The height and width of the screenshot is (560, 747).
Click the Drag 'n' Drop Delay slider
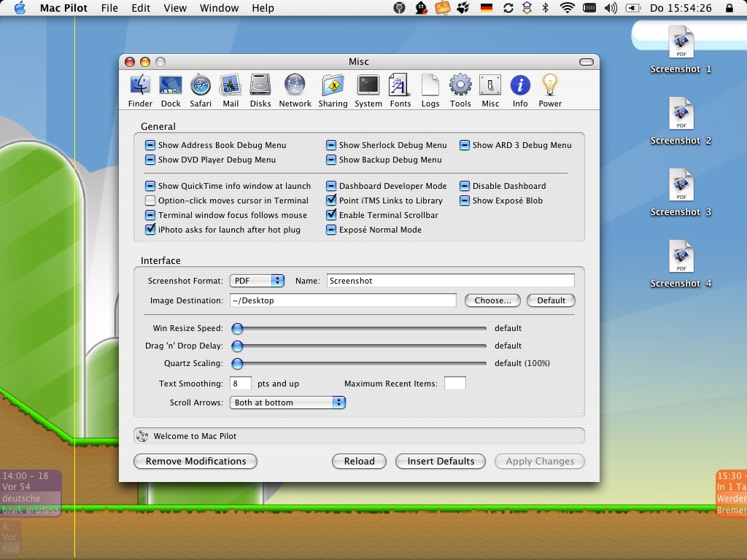point(359,346)
